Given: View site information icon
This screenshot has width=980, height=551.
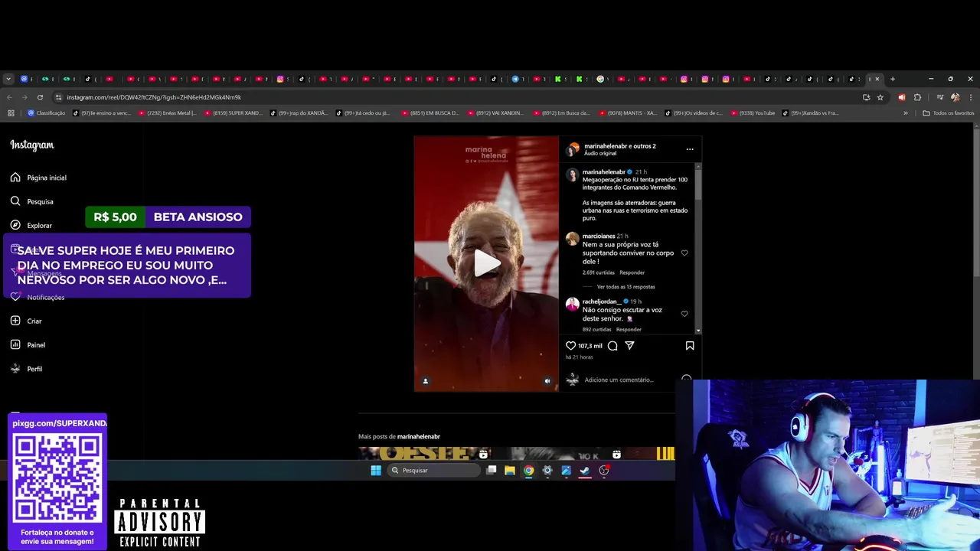Looking at the screenshot, I should (x=58, y=97).
